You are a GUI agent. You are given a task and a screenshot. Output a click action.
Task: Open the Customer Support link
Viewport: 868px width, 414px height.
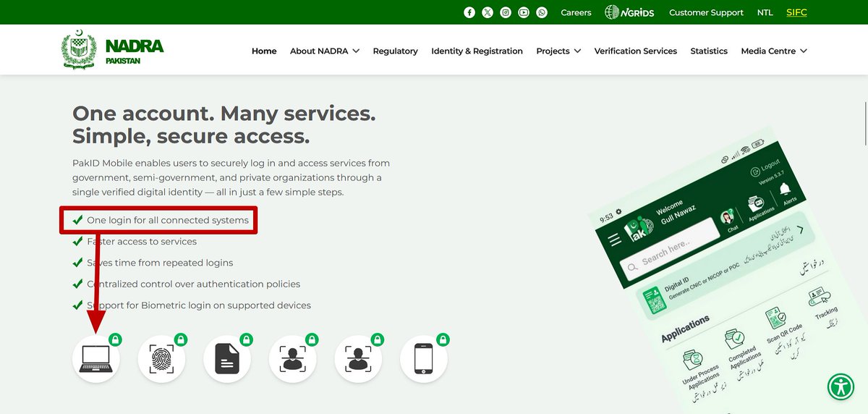[x=706, y=12]
